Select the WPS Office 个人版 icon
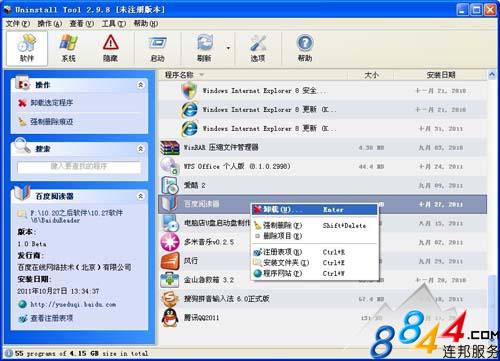 click(x=169, y=166)
